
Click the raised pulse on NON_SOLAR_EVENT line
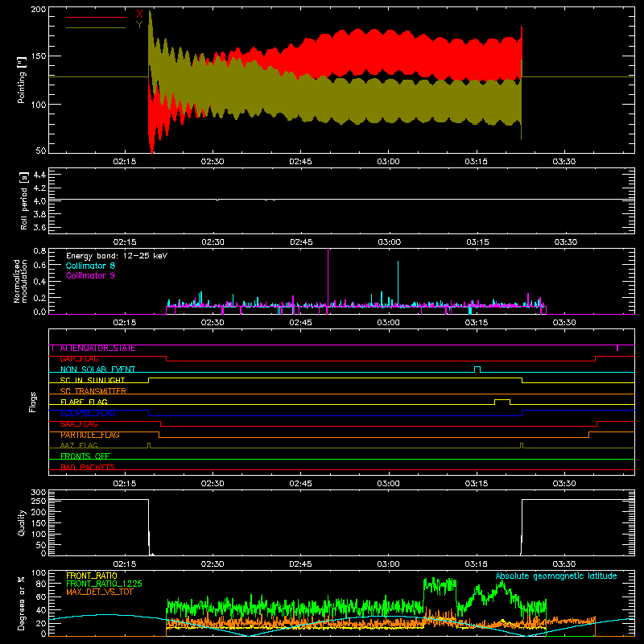pyautogui.click(x=477, y=369)
